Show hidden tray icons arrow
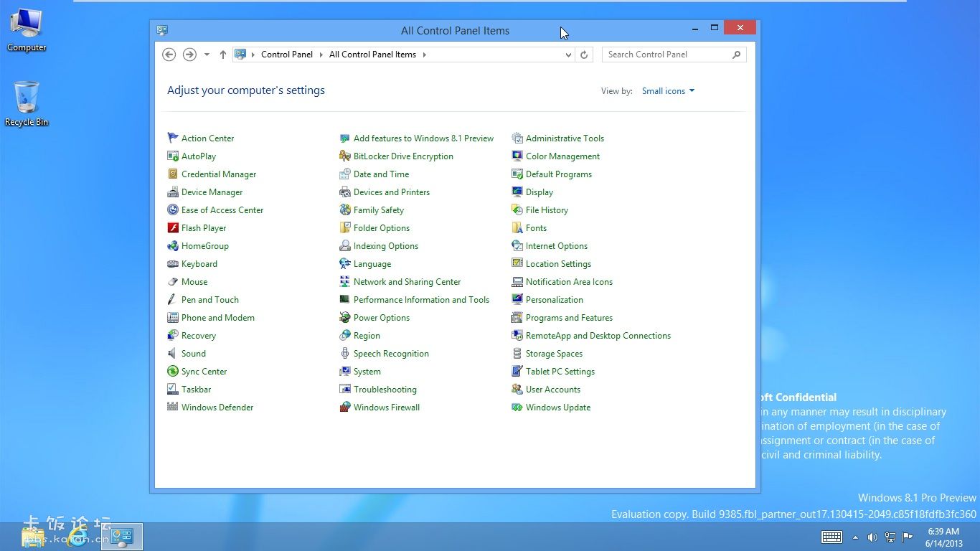The height and width of the screenshot is (551, 980). [x=855, y=537]
